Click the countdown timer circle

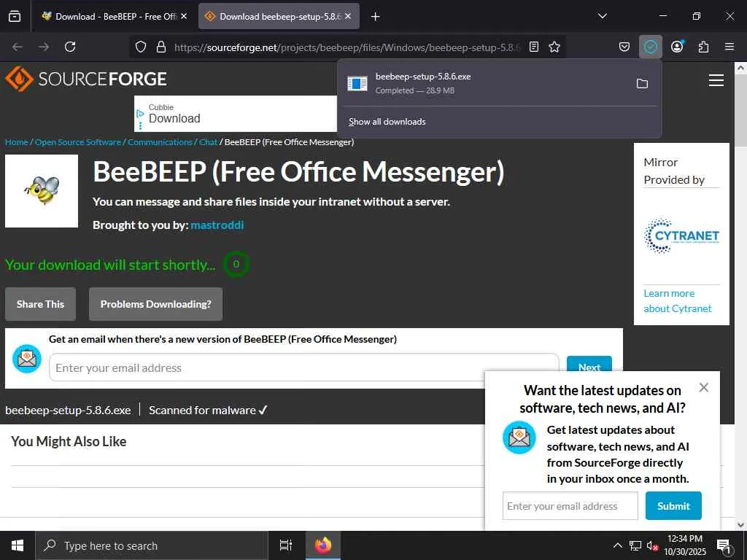click(x=236, y=264)
